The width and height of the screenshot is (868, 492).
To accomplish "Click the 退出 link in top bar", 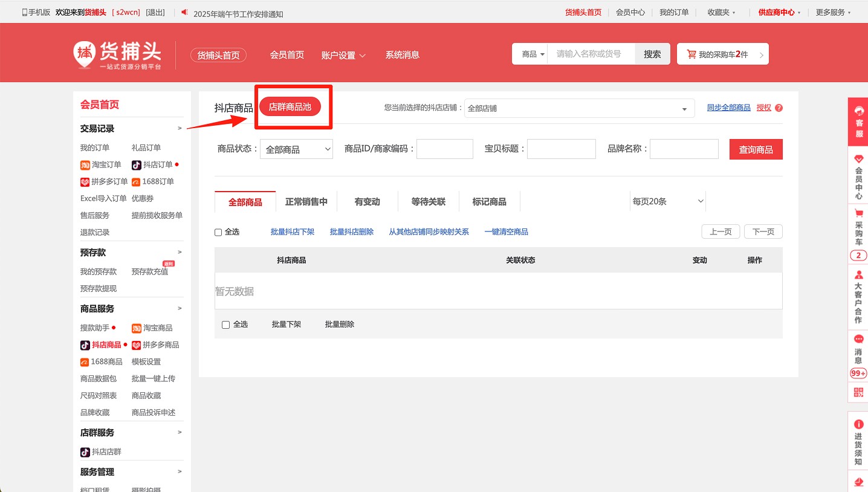I will 155,13.
